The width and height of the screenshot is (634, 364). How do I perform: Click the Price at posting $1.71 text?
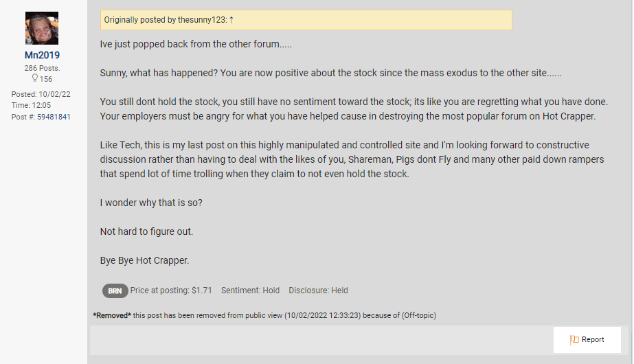pos(171,291)
